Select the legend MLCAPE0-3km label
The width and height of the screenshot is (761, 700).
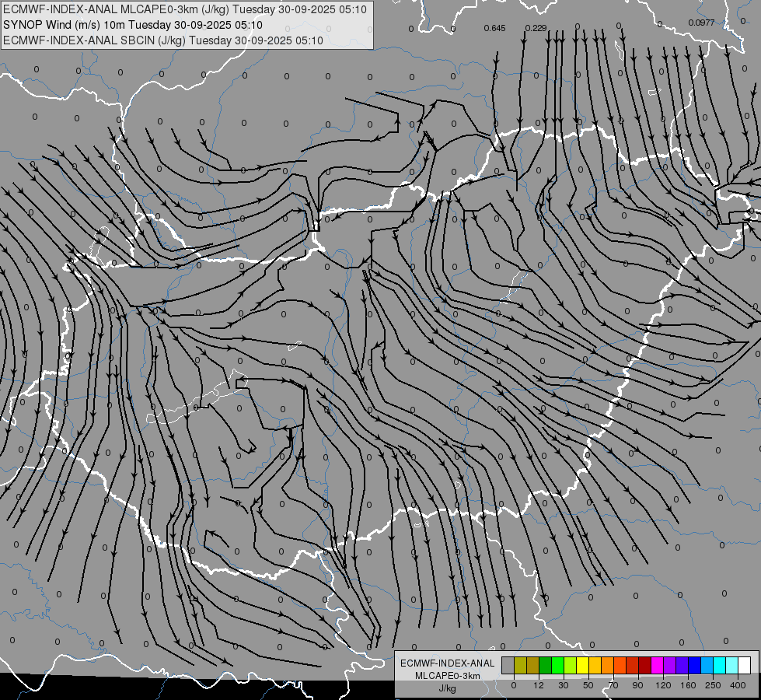point(448,676)
